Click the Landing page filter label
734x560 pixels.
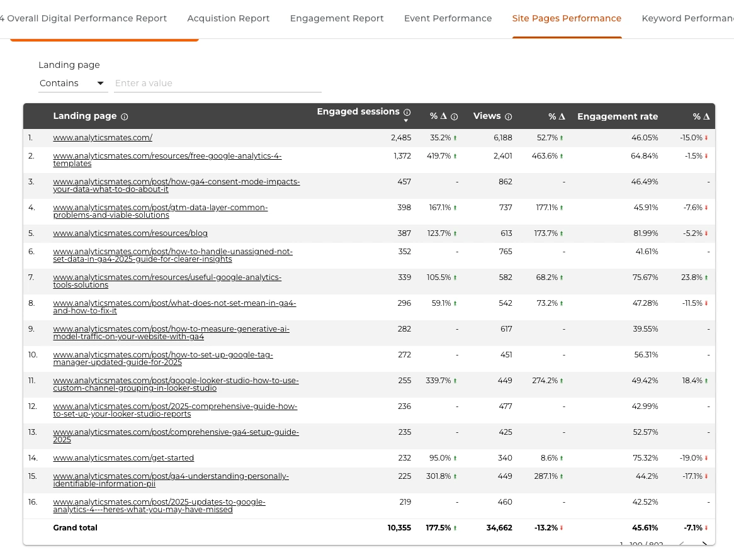tap(69, 65)
